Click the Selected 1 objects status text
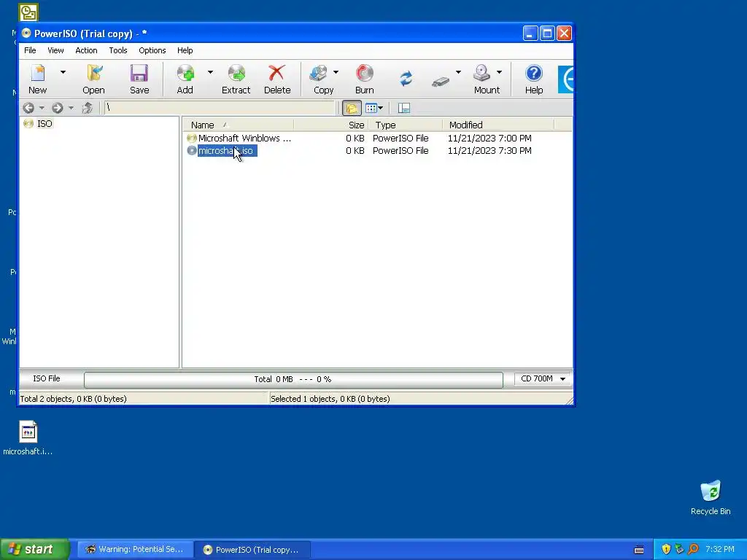 pos(330,399)
